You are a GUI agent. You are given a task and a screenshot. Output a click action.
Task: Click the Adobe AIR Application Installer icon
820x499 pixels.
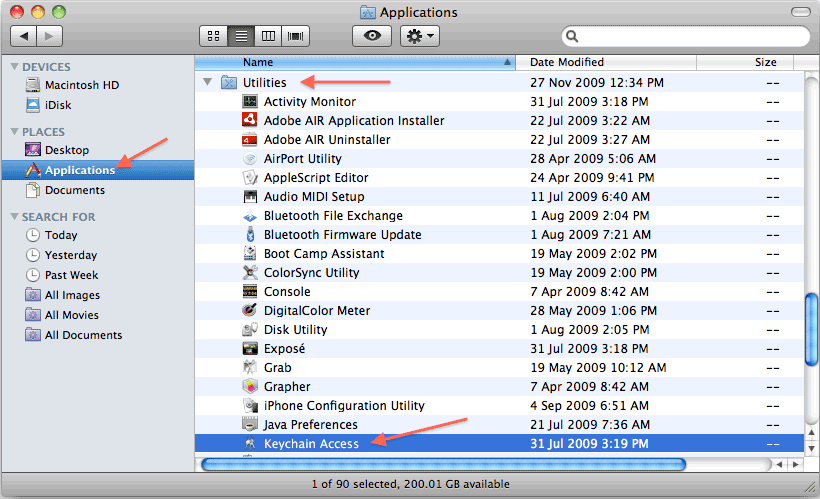click(250, 120)
